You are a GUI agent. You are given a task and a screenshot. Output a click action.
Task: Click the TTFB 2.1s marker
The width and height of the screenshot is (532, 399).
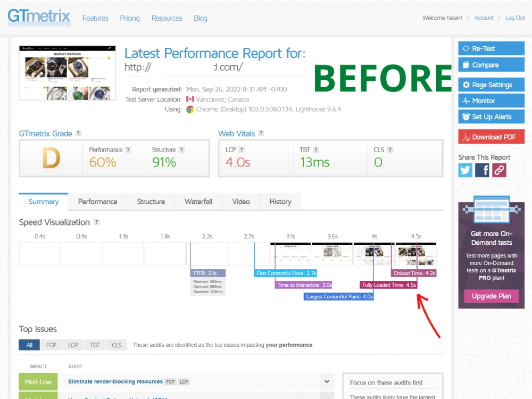(207, 273)
